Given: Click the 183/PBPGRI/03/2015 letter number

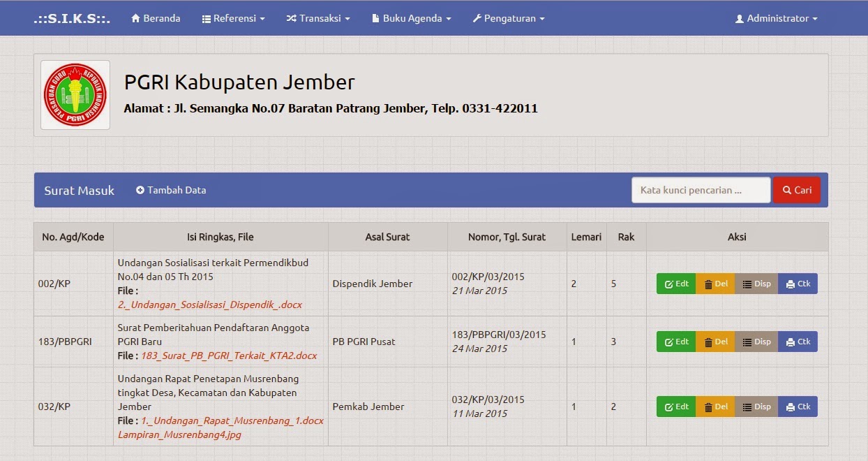Looking at the screenshot, I should [499, 335].
